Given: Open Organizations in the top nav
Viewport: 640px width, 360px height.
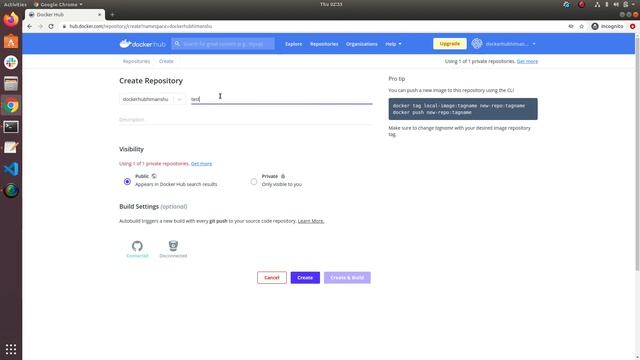Looking at the screenshot, I should [x=362, y=44].
